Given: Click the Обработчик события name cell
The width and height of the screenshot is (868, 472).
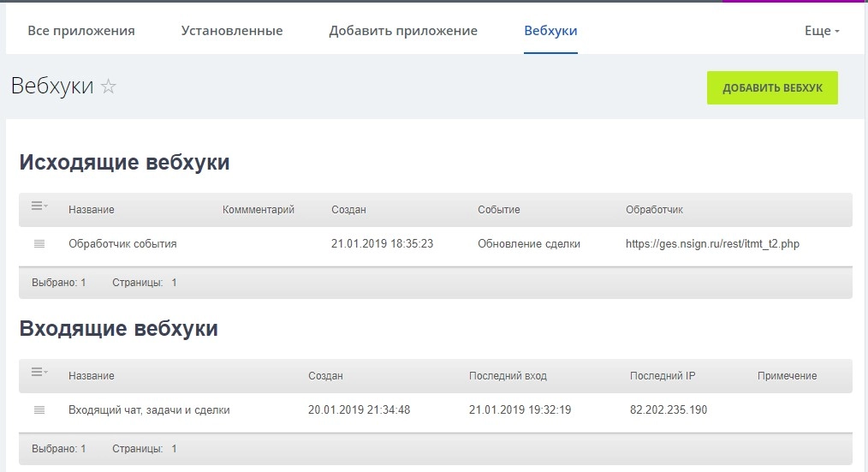Looking at the screenshot, I should (123, 244).
